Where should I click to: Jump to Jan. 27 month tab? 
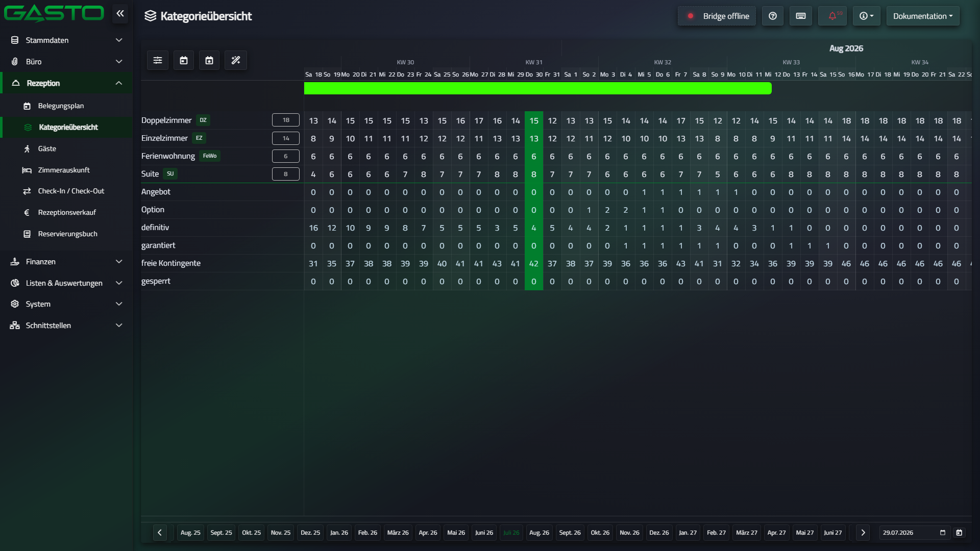(688, 533)
